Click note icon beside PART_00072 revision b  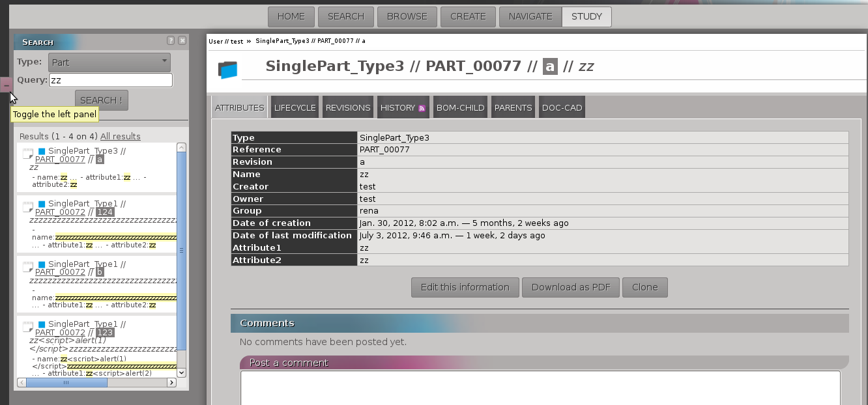point(27,267)
